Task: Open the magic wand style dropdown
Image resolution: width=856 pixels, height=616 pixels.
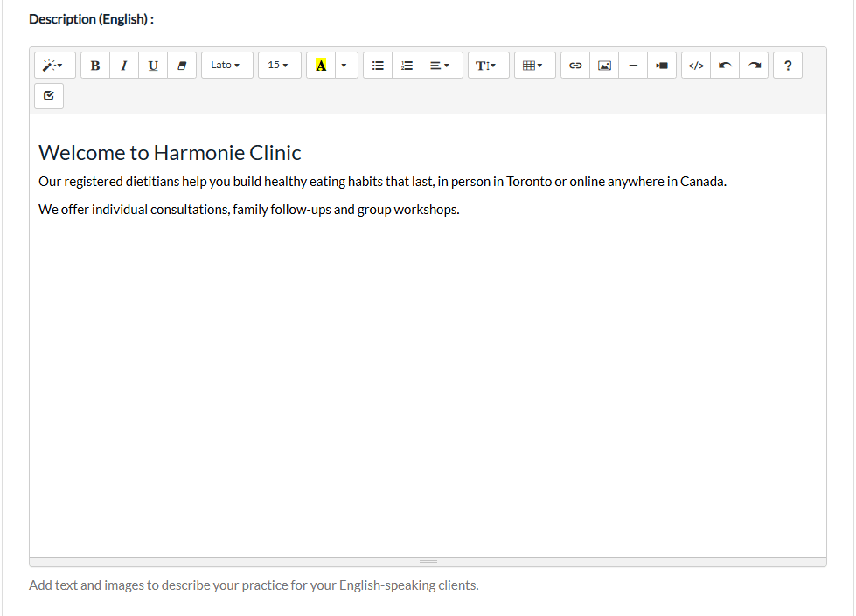Action: (54, 66)
